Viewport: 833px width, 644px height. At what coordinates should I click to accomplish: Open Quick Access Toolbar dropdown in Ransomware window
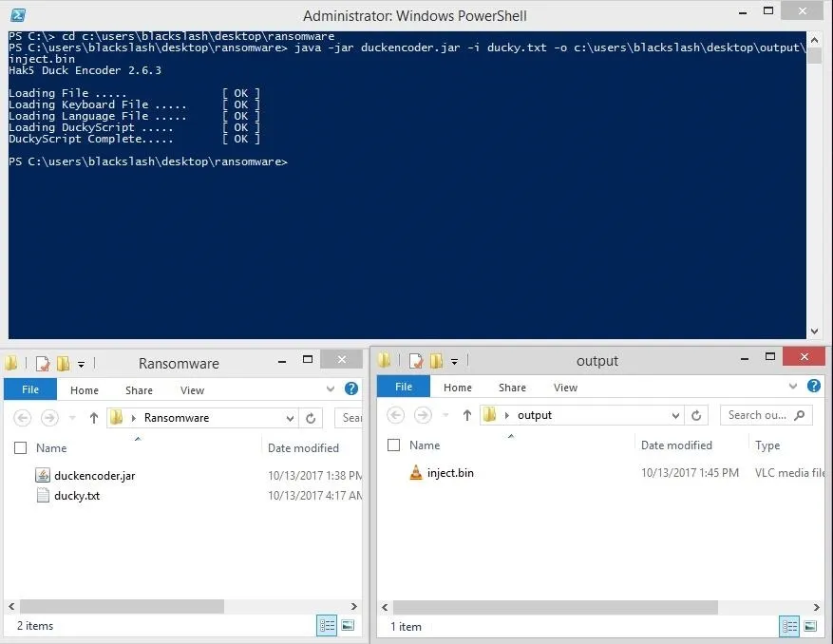click(x=81, y=364)
